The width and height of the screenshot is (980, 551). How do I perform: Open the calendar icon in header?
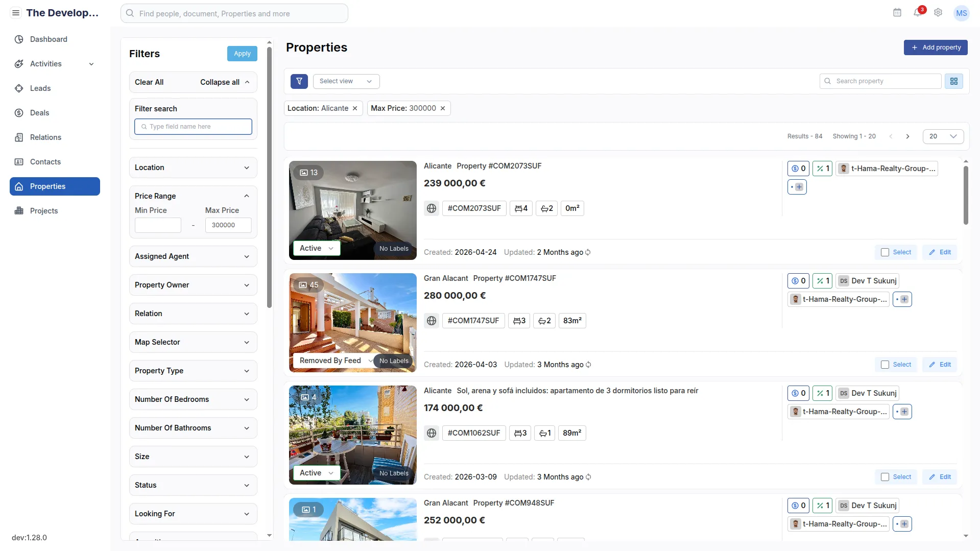pyautogui.click(x=897, y=13)
